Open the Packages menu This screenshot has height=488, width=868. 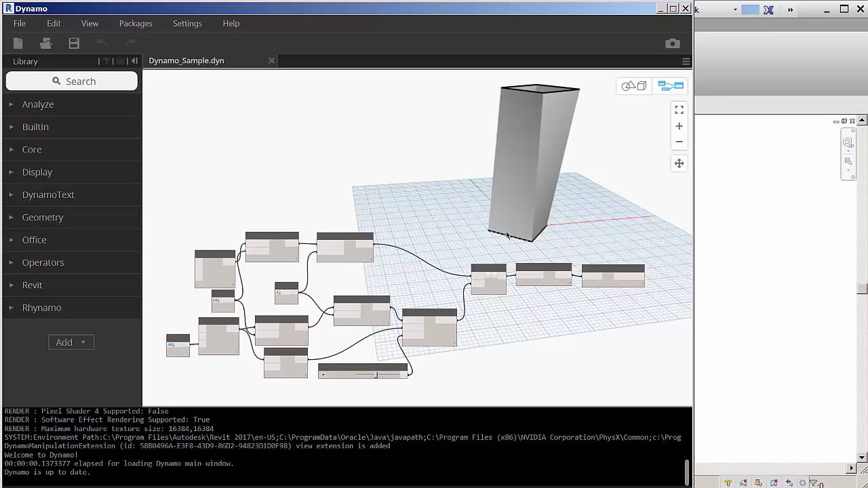(136, 23)
